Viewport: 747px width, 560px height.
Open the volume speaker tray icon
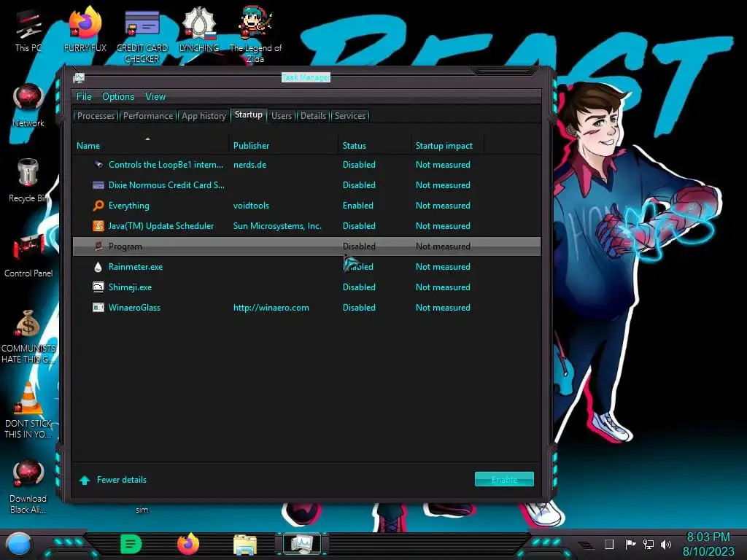(666, 544)
